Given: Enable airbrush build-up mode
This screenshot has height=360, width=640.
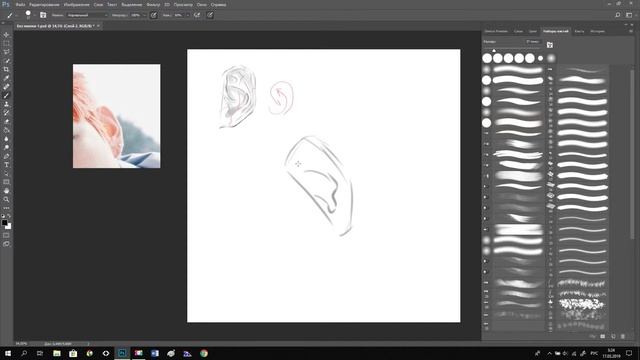Looking at the screenshot, I should [x=197, y=15].
